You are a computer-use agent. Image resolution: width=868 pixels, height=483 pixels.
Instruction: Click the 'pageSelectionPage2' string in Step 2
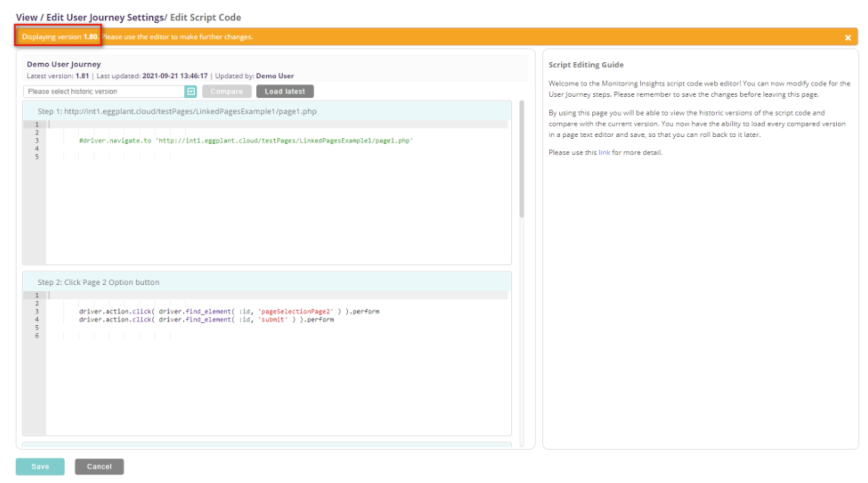pyautogui.click(x=295, y=312)
